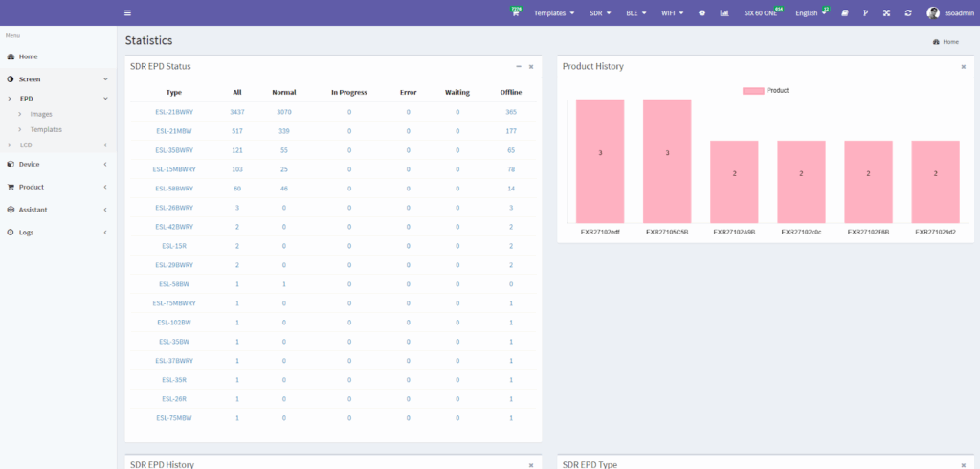Open the ssoadmin user avatar
Image resolution: width=980 pixels, height=469 pixels.
click(x=933, y=13)
